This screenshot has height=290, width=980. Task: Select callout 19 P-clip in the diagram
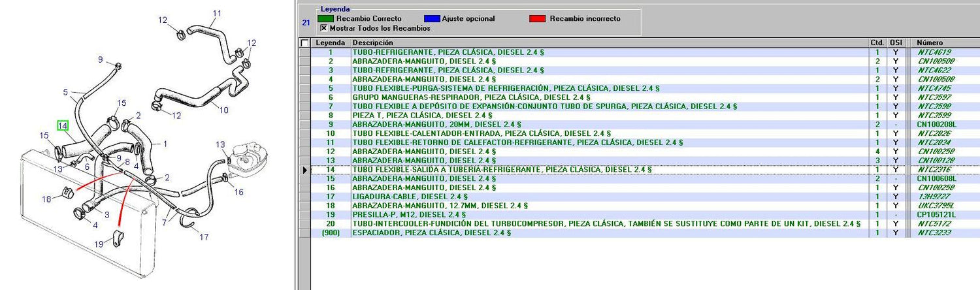click(99, 244)
